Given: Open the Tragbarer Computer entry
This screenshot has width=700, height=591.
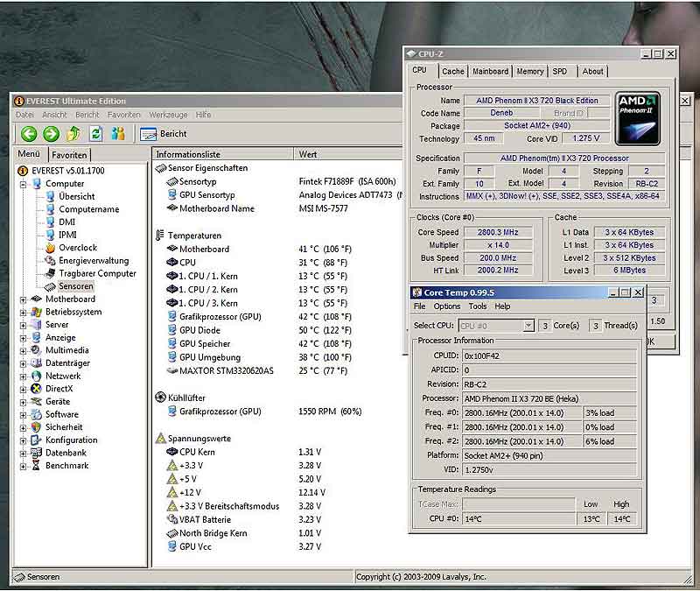Looking at the screenshot, I should (x=97, y=273).
